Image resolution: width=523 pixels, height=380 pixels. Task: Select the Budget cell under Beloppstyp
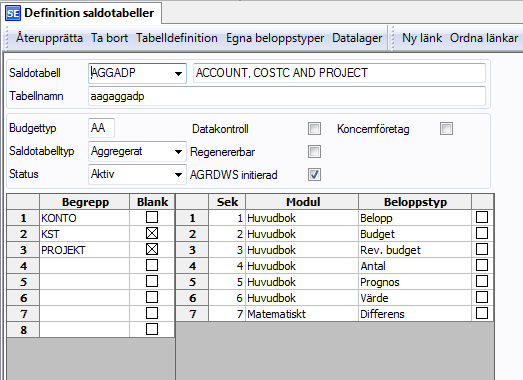415,234
